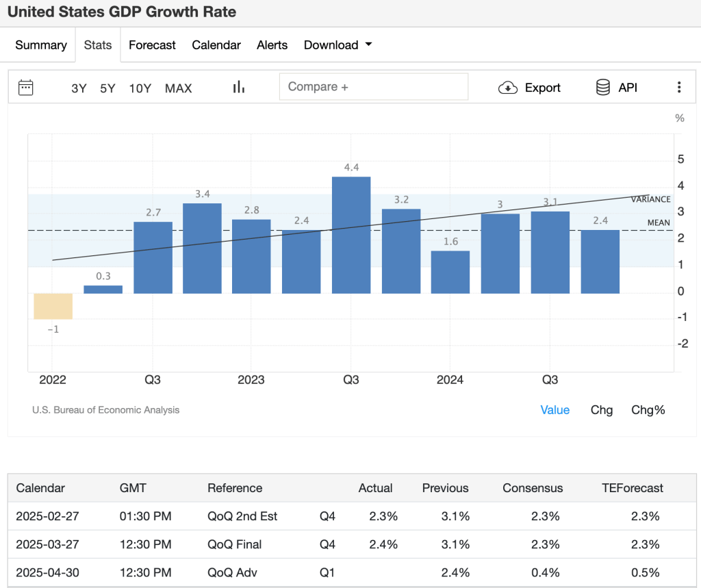Toggle to Chg% display mode
Screen dimensions: 701x588
[648, 409]
